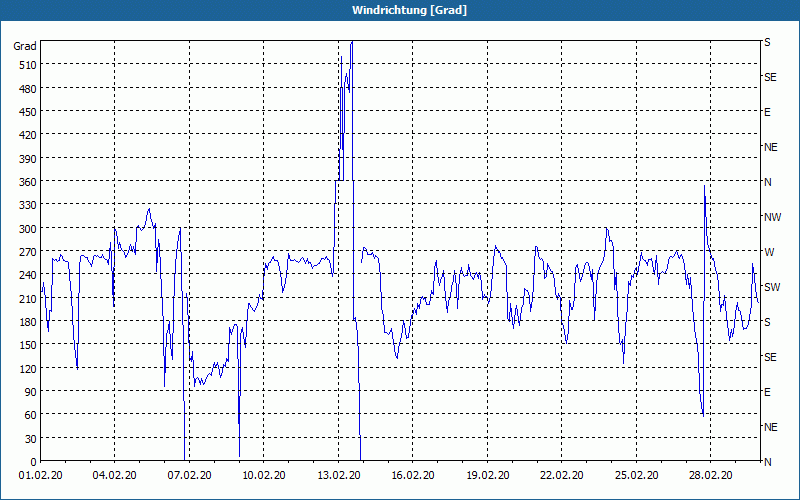The width and height of the screenshot is (800, 500).
Task: Click the SW compass label on right axis
Action: (x=772, y=287)
